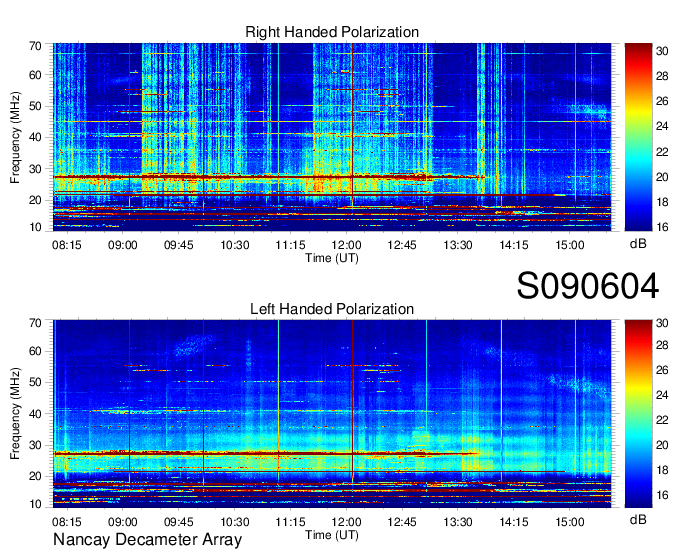Click the 24 dB label on upper color bar
This screenshot has height=552, width=680.
662,127
